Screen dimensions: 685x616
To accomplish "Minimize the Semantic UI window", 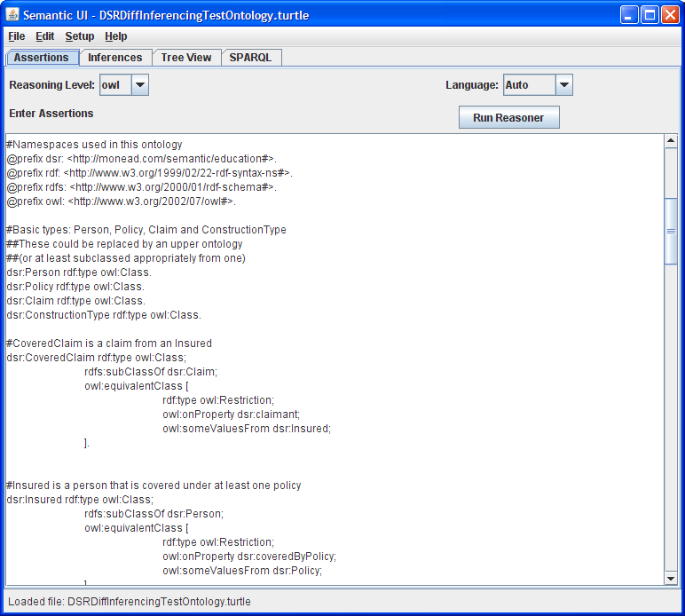I will [629, 15].
